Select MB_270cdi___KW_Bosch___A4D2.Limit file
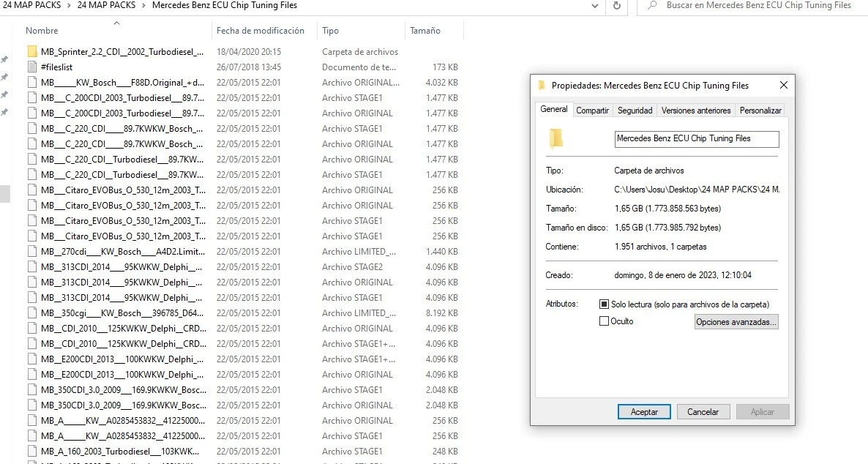Image resolution: width=868 pixels, height=464 pixels. tap(123, 251)
